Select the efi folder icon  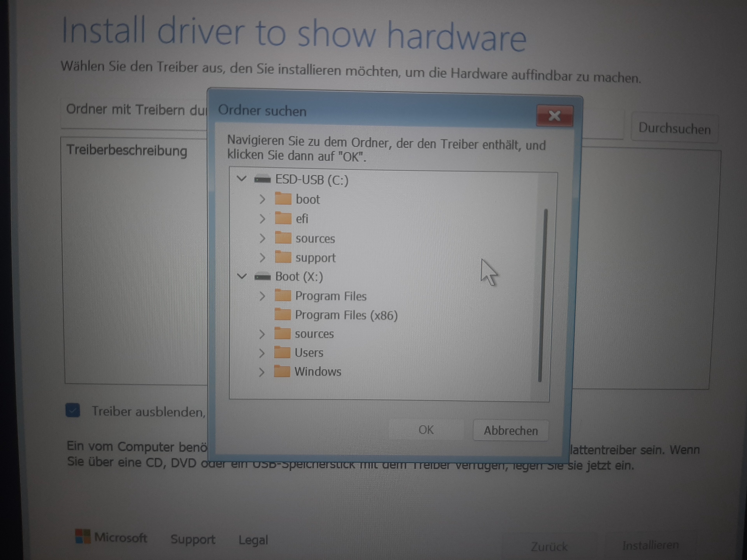[283, 218]
